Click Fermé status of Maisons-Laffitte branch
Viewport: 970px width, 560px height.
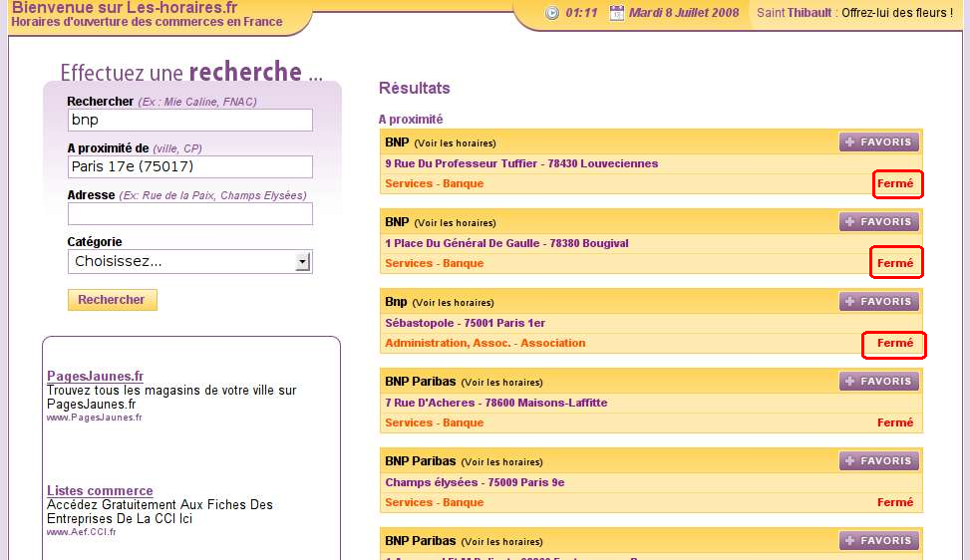click(895, 422)
